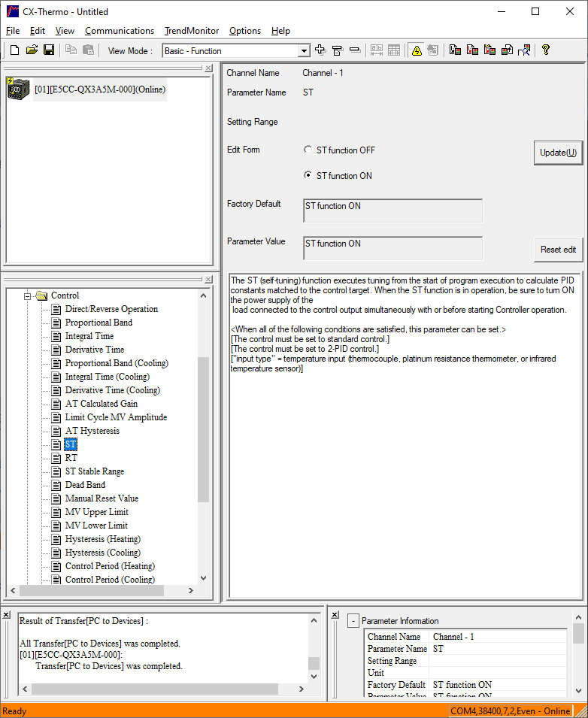Select Control Period (Heating) parameter

[x=110, y=566]
